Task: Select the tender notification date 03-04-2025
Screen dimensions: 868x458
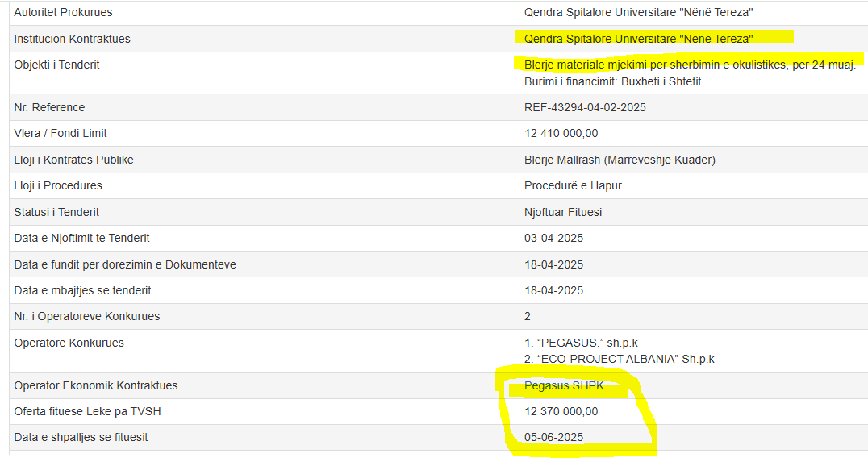Action: pos(553,238)
